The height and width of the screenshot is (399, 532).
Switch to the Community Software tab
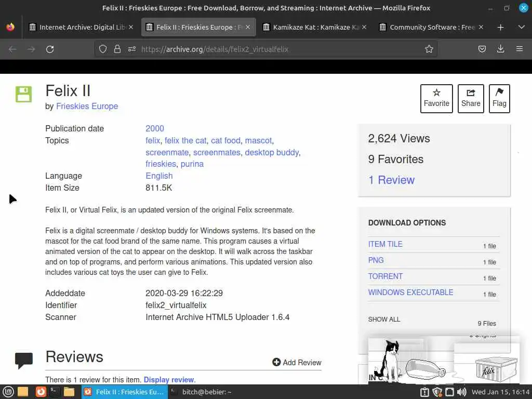coord(431,27)
